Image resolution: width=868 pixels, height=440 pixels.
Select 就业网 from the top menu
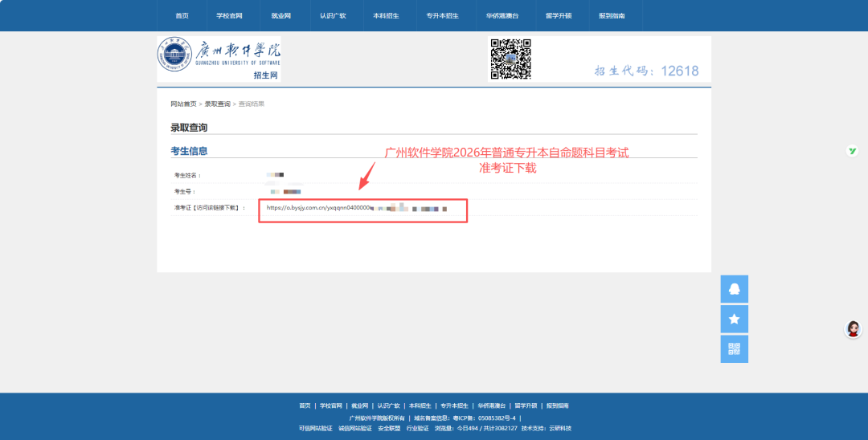(280, 16)
